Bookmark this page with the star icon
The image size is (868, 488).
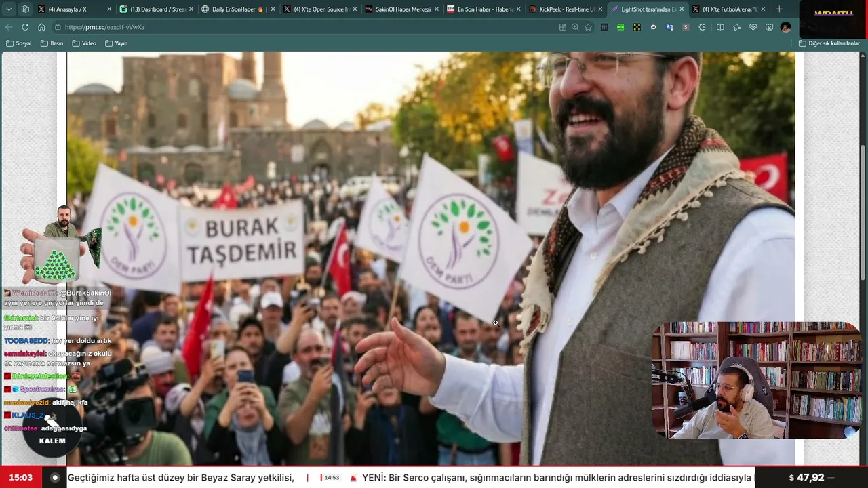click(x=588, y=27)
